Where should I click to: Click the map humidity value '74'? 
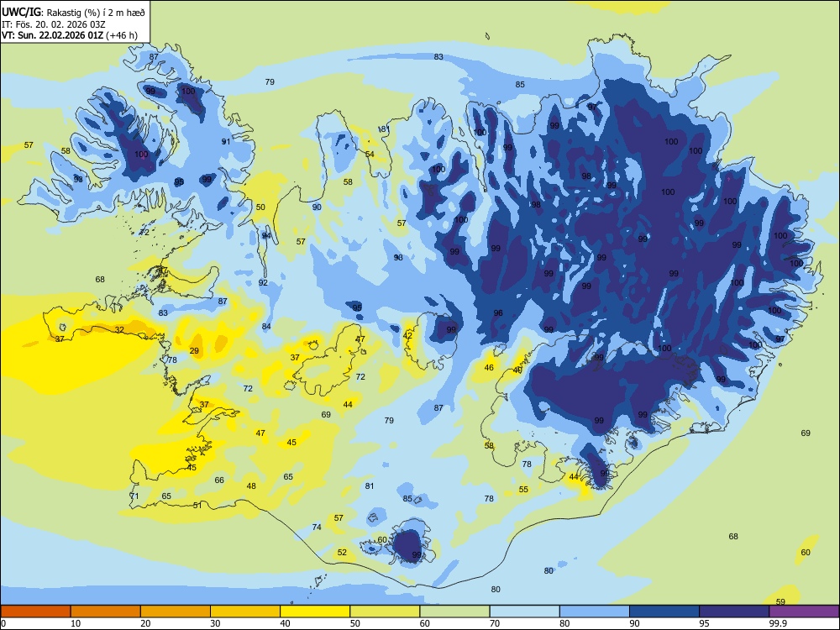(x=317, y=528)
